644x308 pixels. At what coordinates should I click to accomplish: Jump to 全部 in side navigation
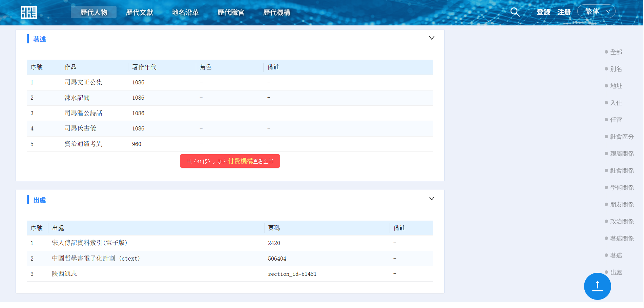pos(616,52)
